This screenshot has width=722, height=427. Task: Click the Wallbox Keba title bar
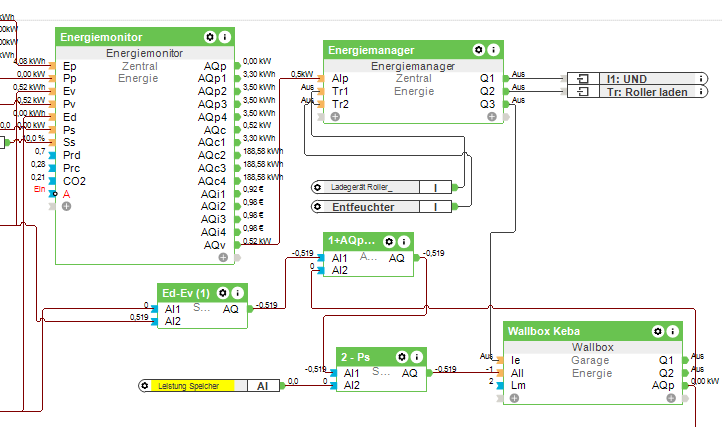coord(593,331)
